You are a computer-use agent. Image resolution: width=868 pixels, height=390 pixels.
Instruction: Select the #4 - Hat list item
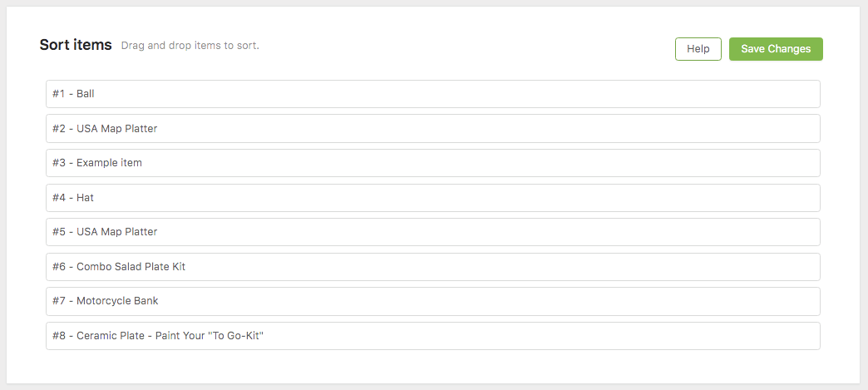[433, 198]
